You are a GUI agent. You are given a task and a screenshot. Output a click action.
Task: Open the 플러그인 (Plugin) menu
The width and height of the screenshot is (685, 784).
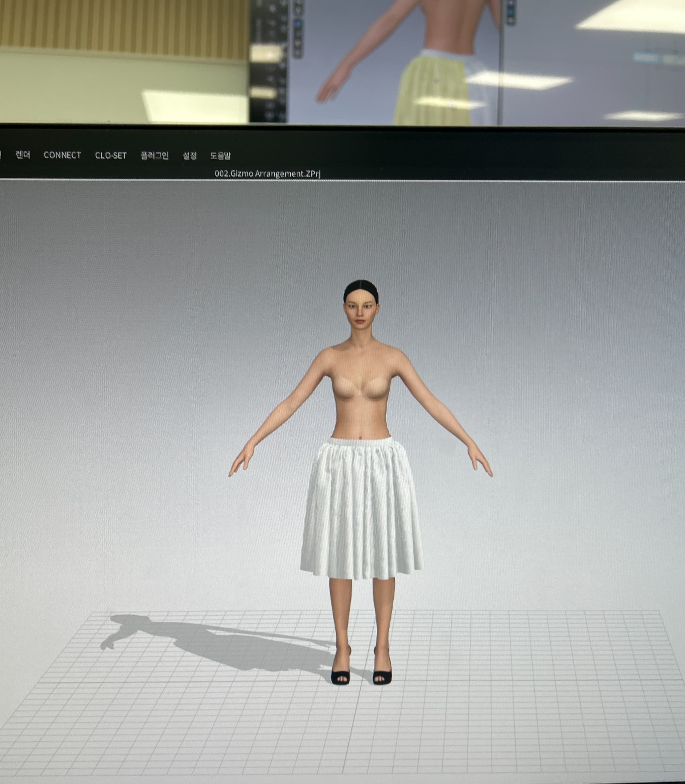tap(155, 155)
